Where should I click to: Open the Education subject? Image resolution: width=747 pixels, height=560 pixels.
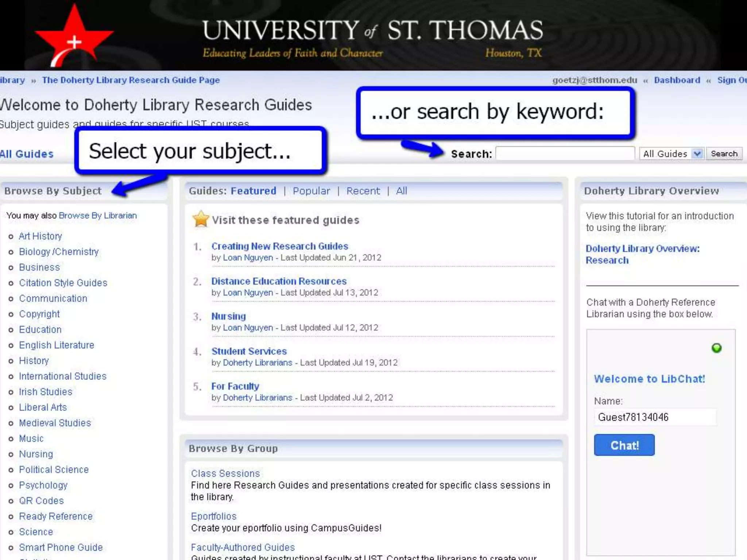click(x=40, y=330)
